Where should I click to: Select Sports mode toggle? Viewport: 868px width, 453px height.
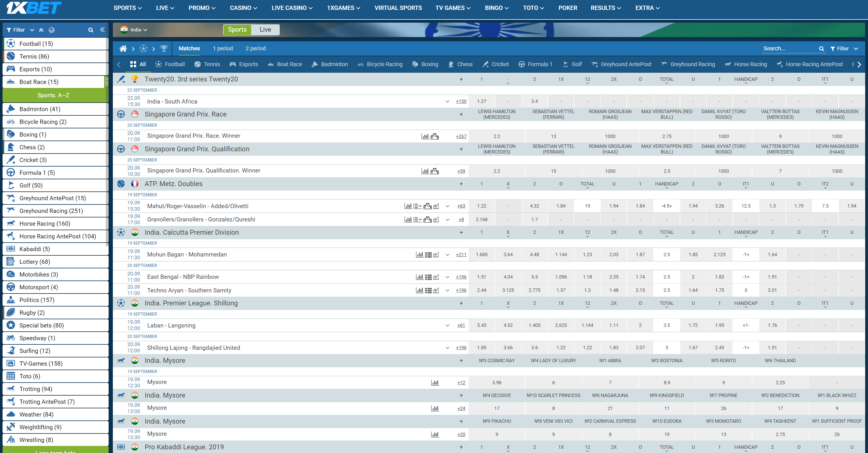pyautogui.click(x=237, y=30)
